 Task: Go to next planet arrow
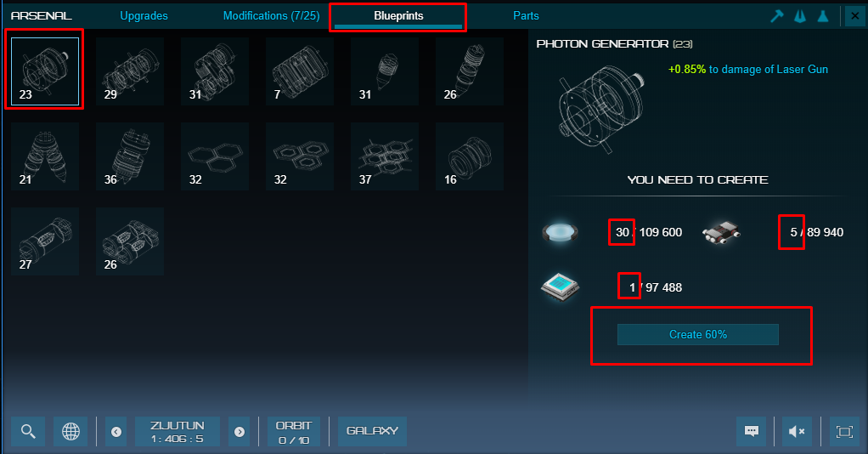click(x=240, y=431)
